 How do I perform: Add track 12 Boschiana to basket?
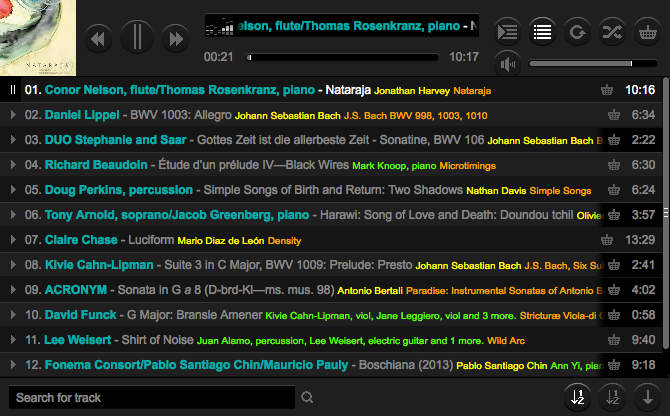tap(614, 365)
